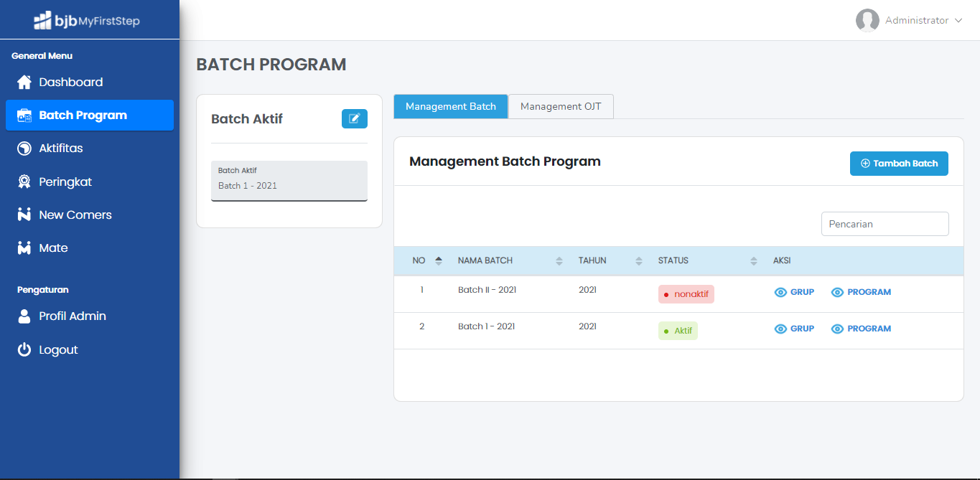Sort table by Nama Batch column
Viewport: 980px width, 480px height.
point(559,261)
